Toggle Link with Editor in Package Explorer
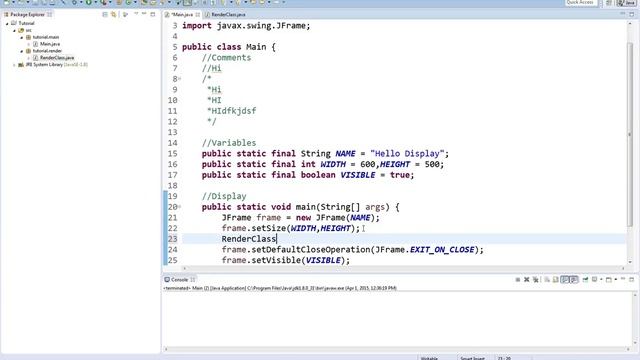 click(113, 14)
